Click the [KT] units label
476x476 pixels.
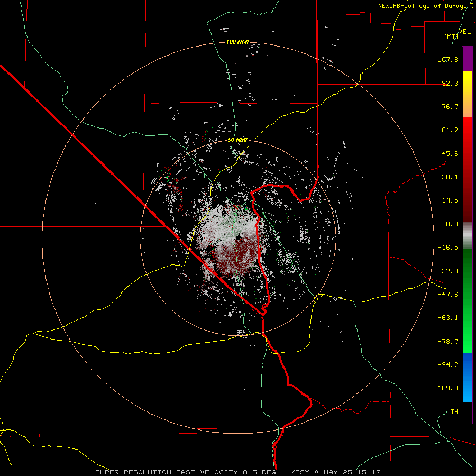coord(452,36)
